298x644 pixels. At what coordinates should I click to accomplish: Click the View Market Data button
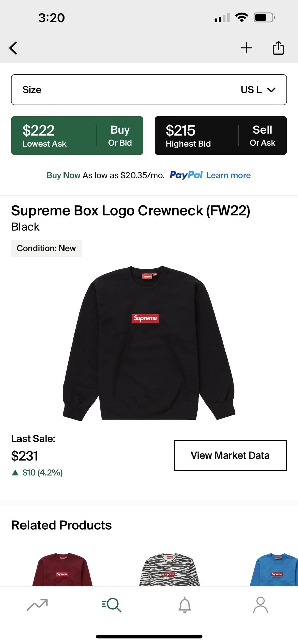coord(230,455)
